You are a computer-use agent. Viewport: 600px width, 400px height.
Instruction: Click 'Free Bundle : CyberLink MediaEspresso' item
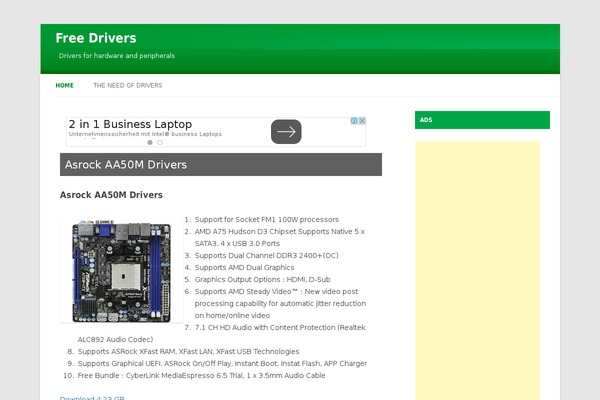201,376
